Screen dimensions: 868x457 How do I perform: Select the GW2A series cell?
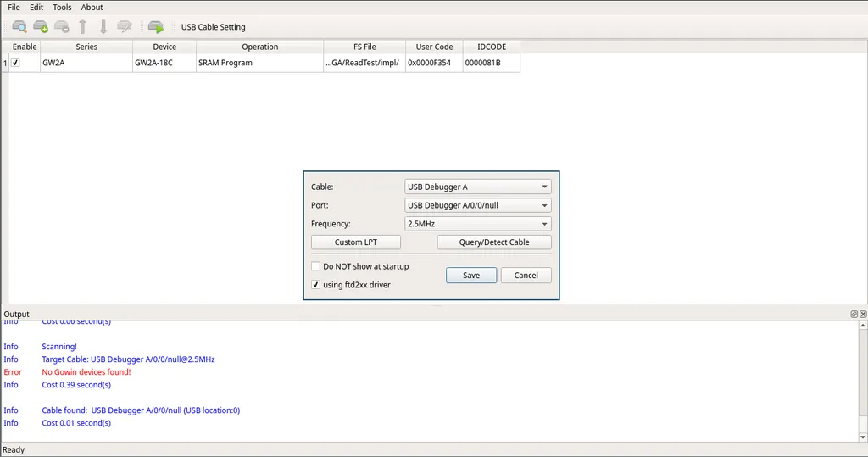pos(86,63)
